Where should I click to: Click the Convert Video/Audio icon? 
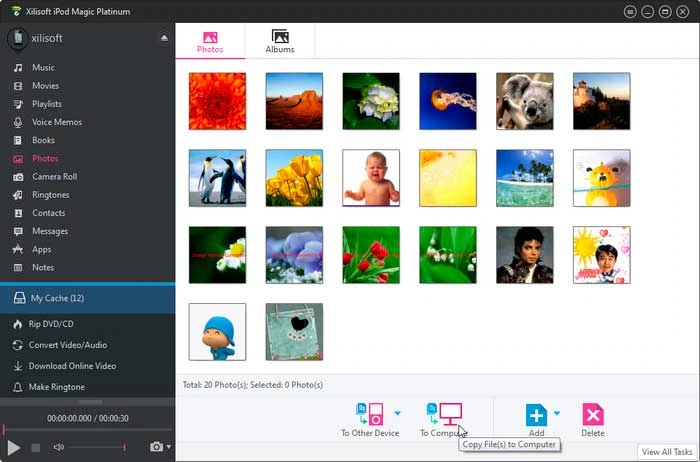pos(17,345)
